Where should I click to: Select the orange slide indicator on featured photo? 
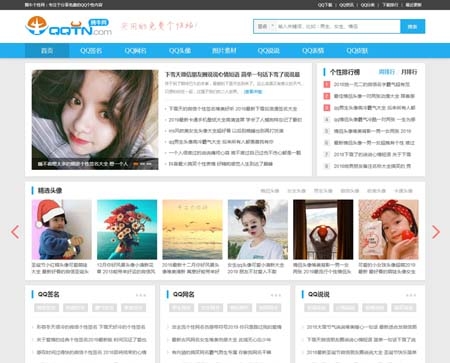click(136, 164)
